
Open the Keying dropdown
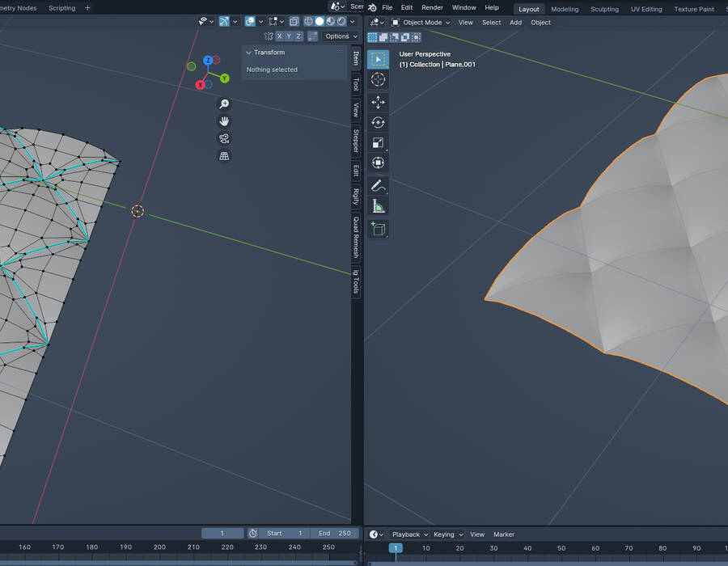[448, 534]
